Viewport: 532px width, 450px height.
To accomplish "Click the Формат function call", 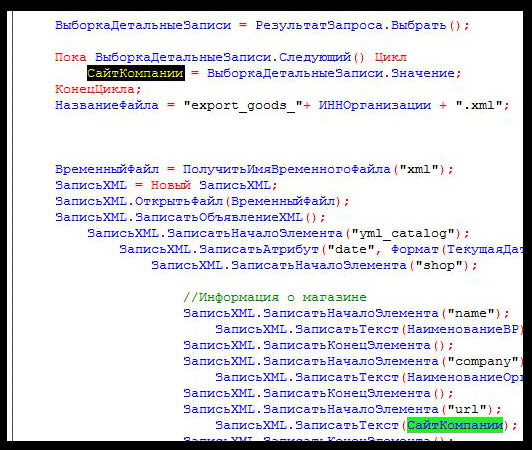I will click(x=415, y=249).
